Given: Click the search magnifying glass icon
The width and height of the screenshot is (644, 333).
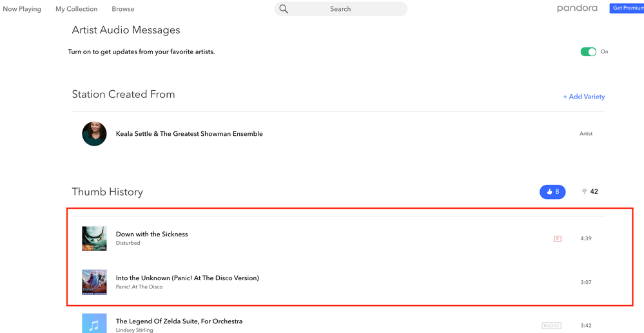Looking at the screenshot, I should pos(284,9).
